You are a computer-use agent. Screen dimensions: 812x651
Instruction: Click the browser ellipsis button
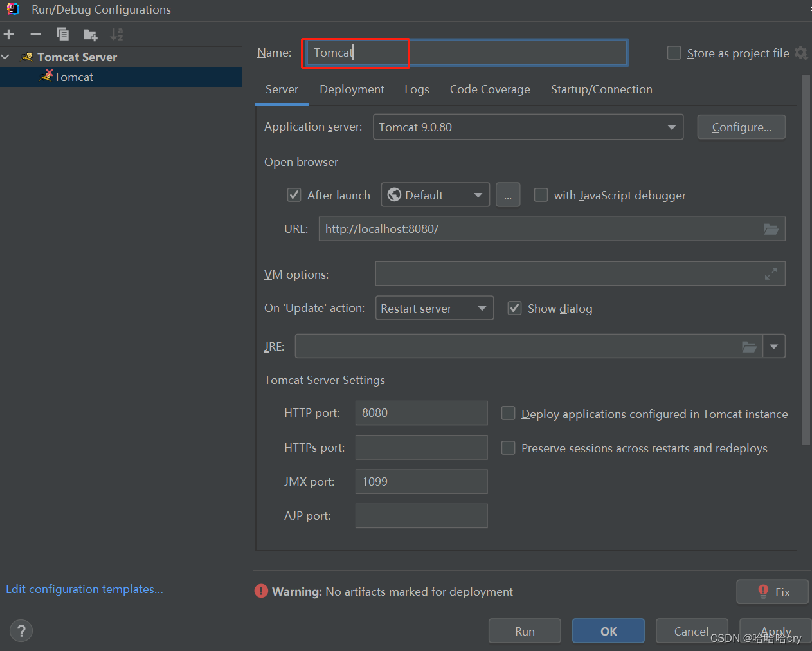pos(508,195)
